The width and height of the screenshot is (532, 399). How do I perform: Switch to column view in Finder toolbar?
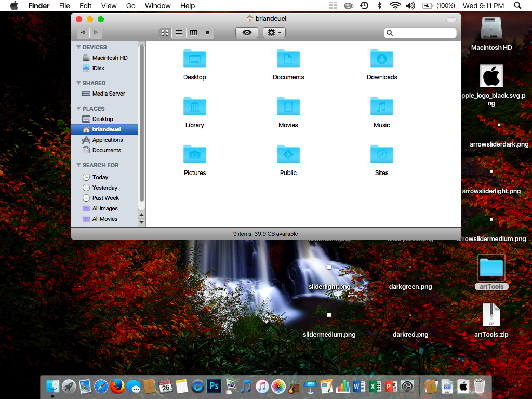click(193, 33)
